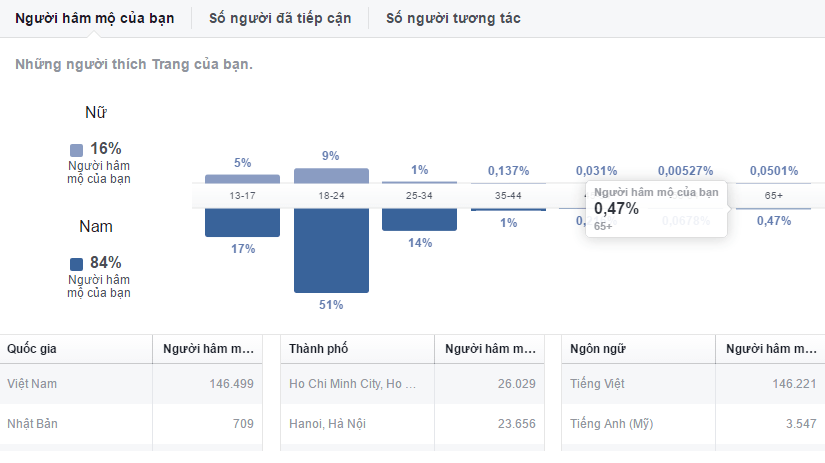The height and width of the screenshot is (463, 825).
Task: Click the female 18-24 bar showing 9%
Action: pos(331,176)
